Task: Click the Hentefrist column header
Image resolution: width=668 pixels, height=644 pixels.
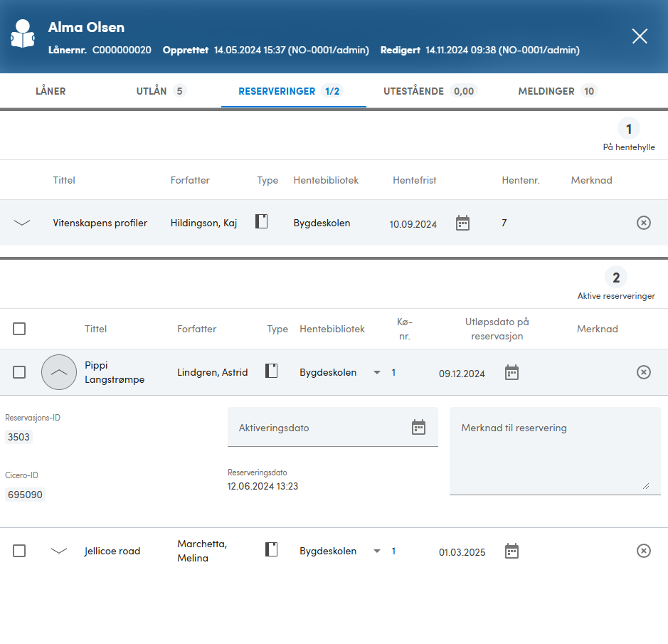Action: (414, 180)
